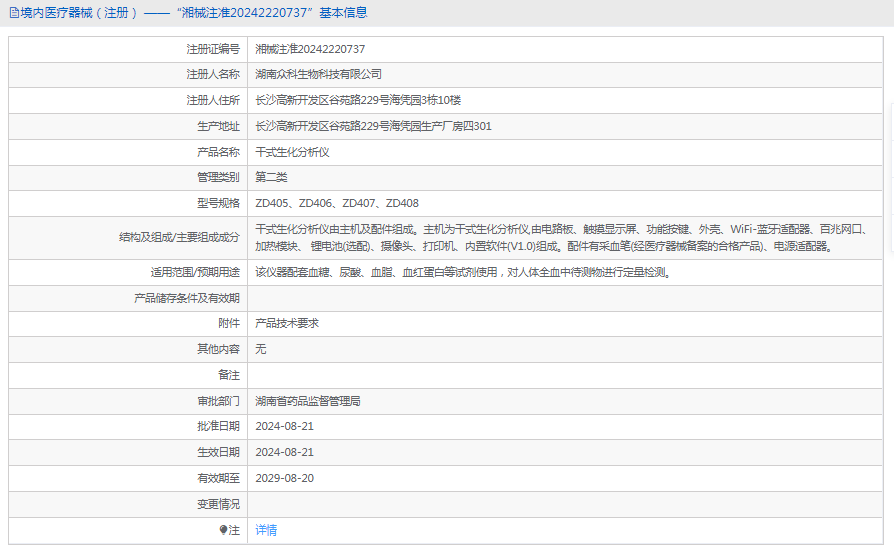
Task: Click approval date value in 批准日期 row
Action: coord(285,426)
